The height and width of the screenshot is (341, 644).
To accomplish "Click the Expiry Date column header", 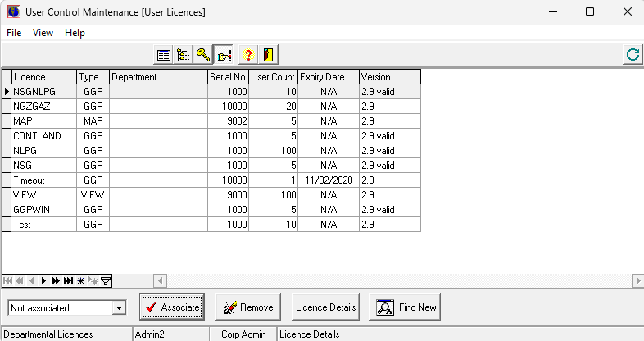I will coord(329,77).
